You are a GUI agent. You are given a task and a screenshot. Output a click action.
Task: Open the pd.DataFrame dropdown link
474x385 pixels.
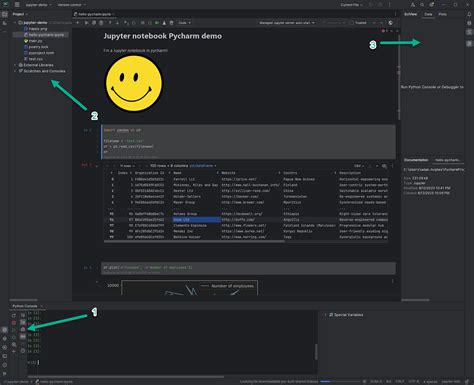pyautogui.click(x=203, y=166)
